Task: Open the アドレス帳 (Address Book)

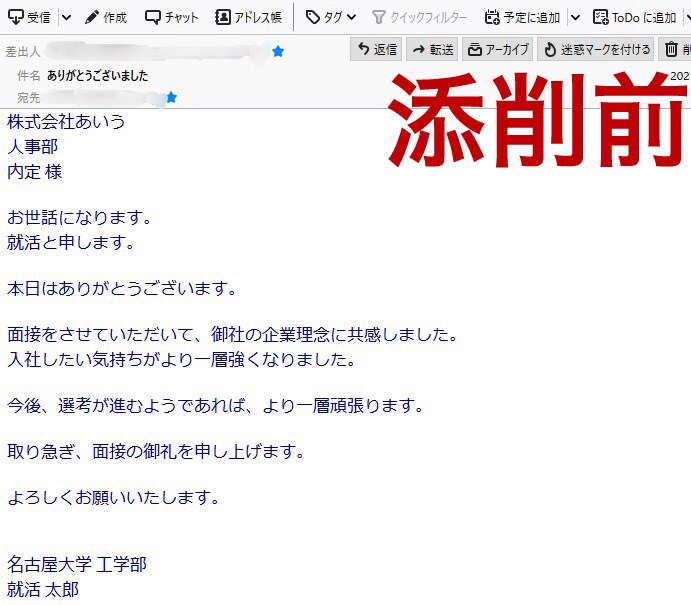Action: [248, 18]
